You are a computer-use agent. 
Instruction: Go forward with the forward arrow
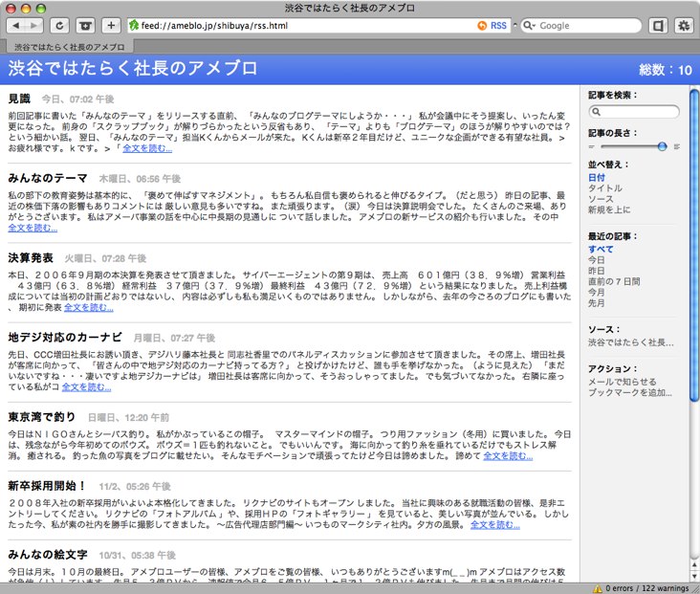click(x=33, y=26)
